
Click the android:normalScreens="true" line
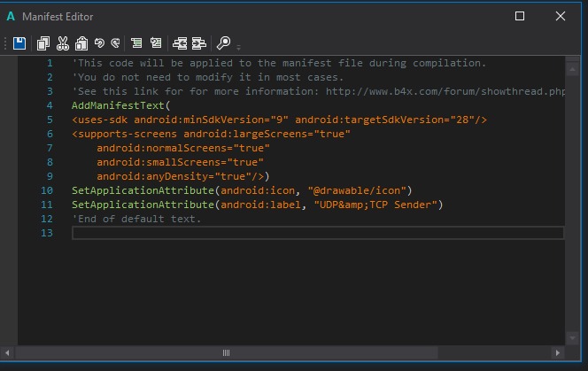point(183,148)
